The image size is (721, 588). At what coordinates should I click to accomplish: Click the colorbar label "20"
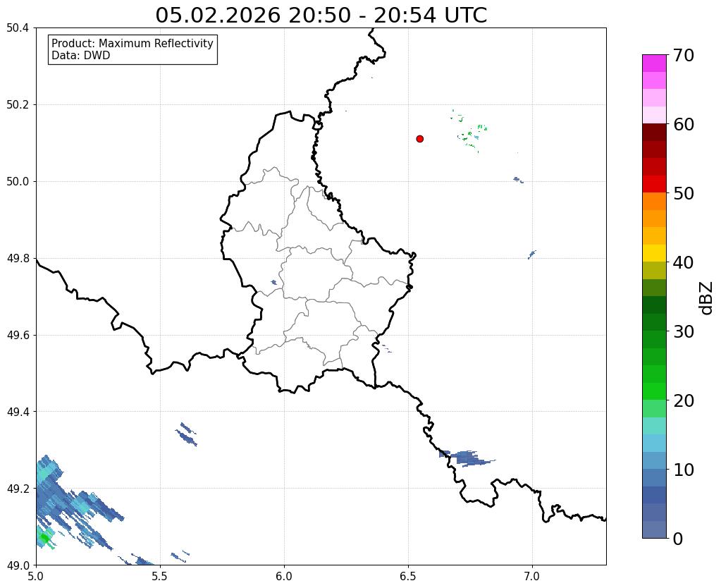pyautogui.click(x=684, y=400)
